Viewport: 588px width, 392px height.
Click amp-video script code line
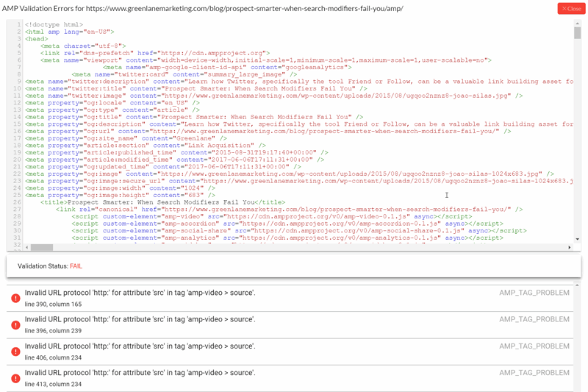click(272, 217)
